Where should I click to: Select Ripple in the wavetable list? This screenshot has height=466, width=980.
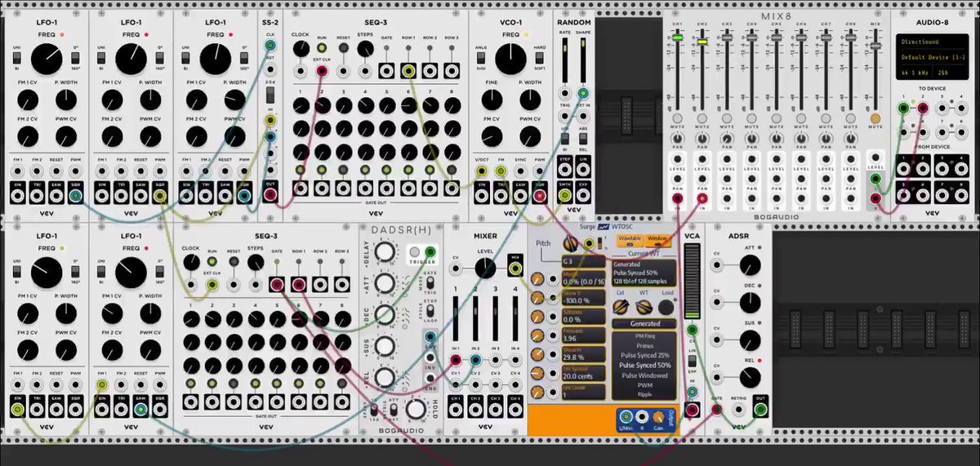tap(644, 394)
